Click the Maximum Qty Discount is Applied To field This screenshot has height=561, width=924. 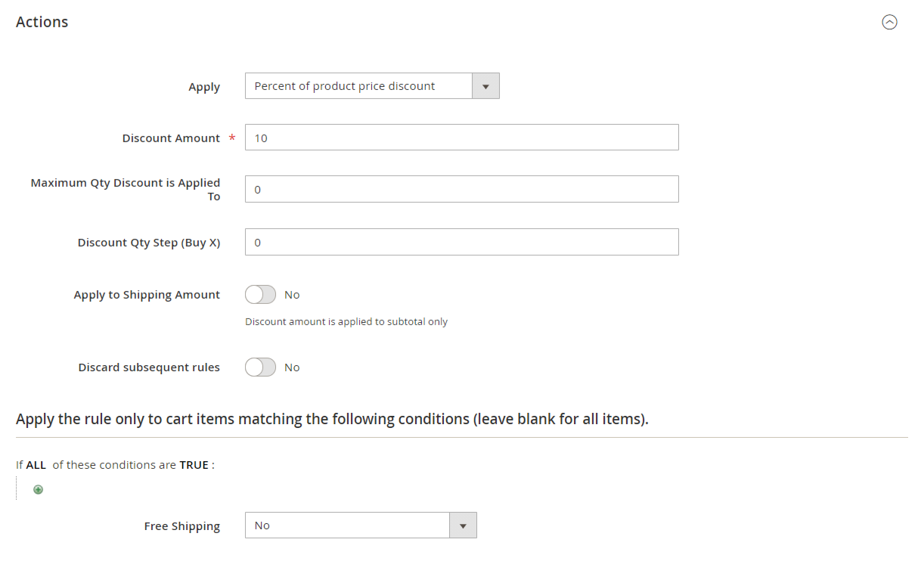[x=461, y=189]
